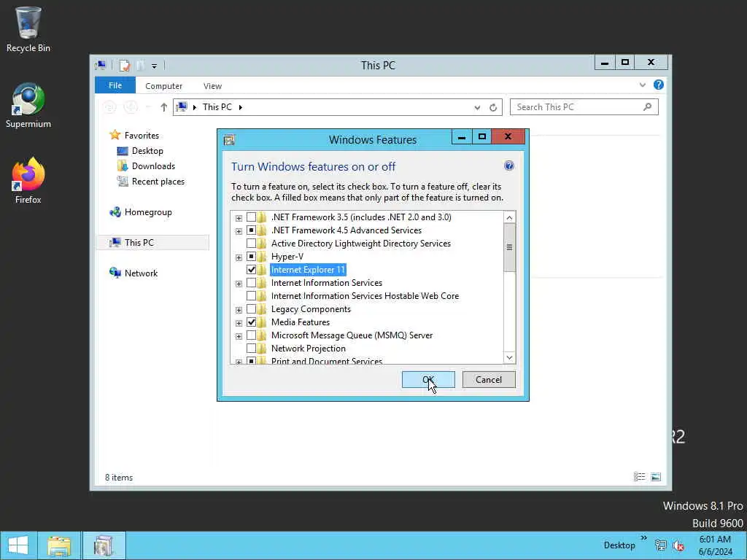This screenshot has width=747, height=560.
Task: Uncheck Internet Explorer 11 checkbox
Action: point(251,270)
